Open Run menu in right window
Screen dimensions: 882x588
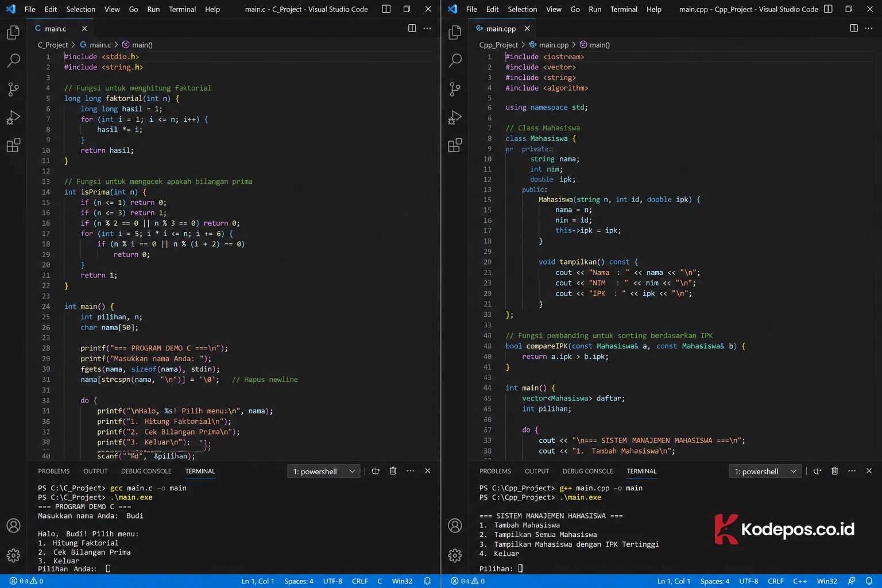pyautogui.click(x=595, y=9)
